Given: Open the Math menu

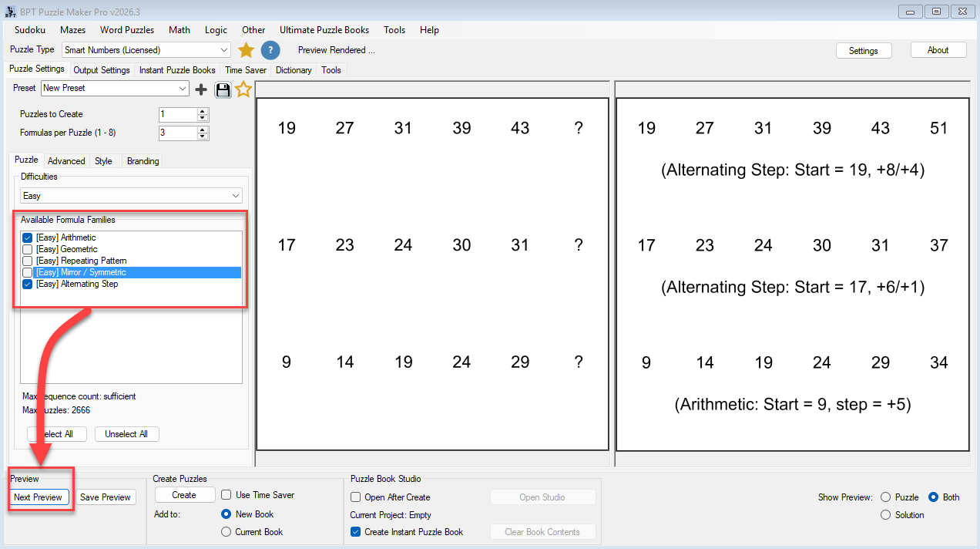Looking at the screenshot, I should coord(180,30).
